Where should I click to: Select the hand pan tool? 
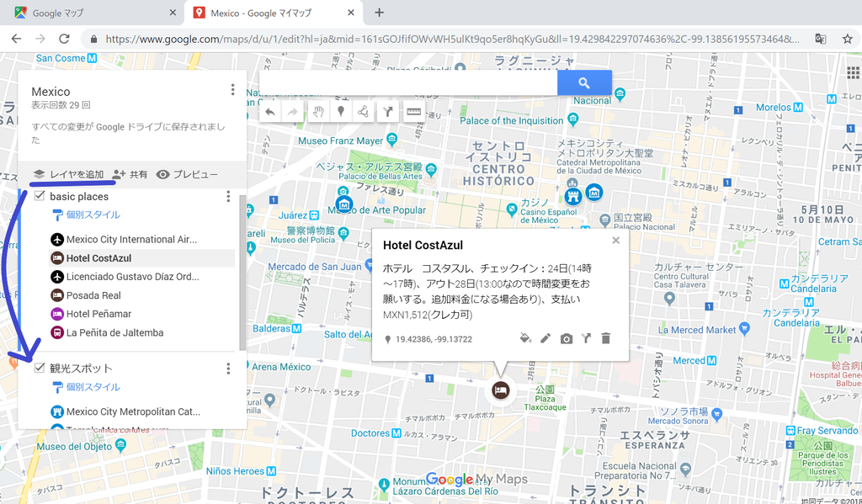click(x=318, y=112)
